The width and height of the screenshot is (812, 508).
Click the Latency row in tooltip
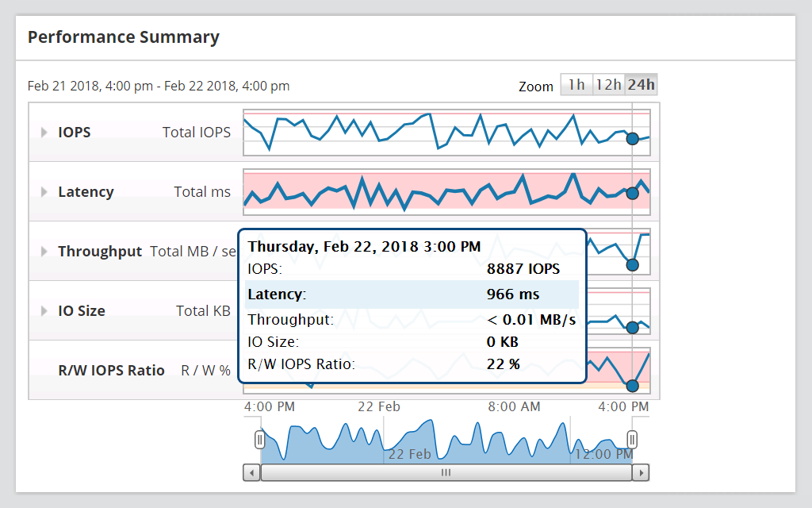[412, 294]
